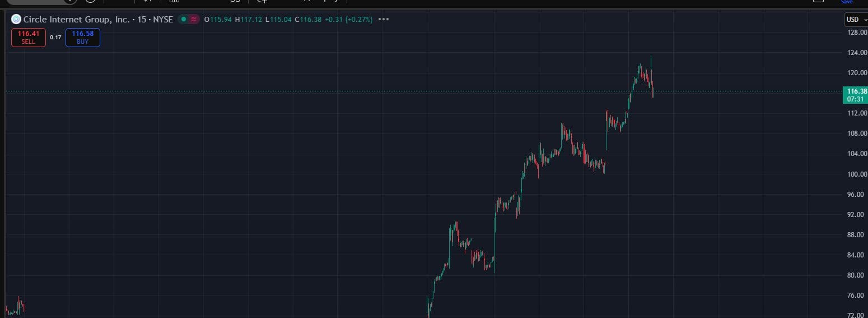Viewport: 868px width, 318px height.
Task: Click the 100.00 level on price scale
Action: point(857,174)
